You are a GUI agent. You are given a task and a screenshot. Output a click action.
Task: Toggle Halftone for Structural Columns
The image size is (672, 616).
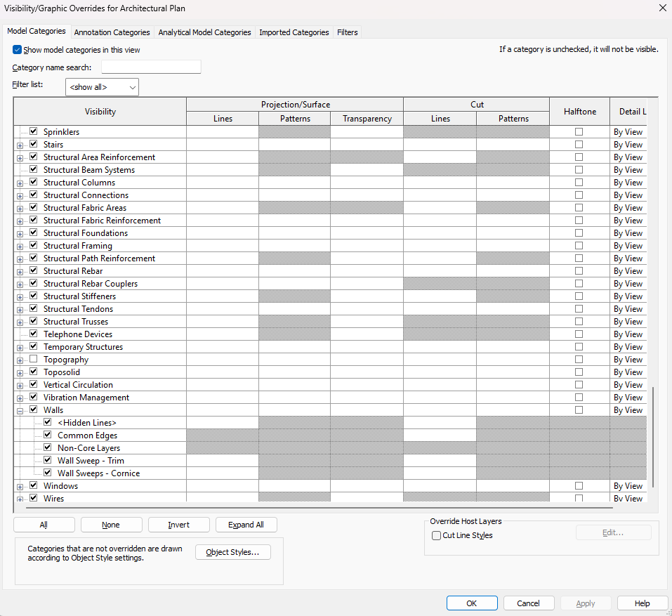tap(579, 182)
